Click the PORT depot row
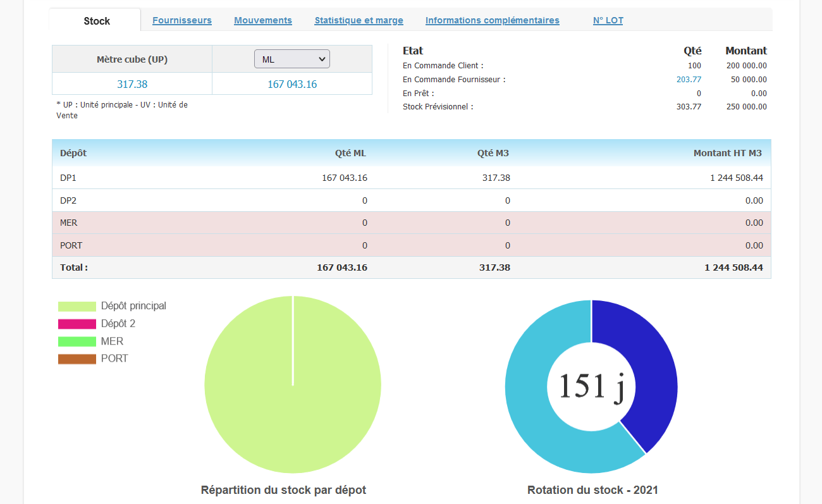 pos(71,245)
